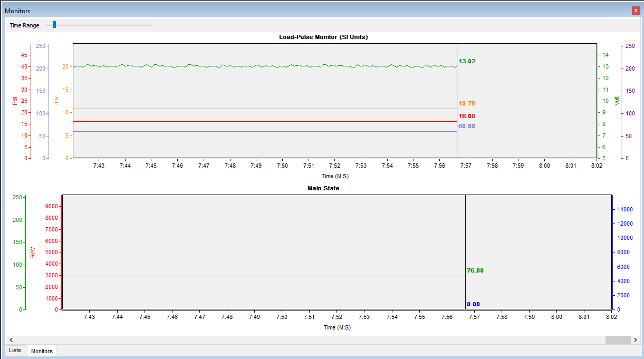Select the blue 60.00 value label
Image resolution: width=644 pixels, height=359 pixels.
click(x=467, y=126)
